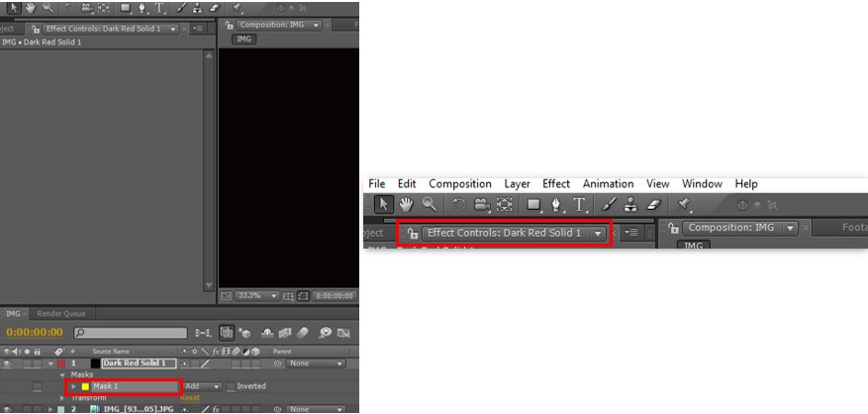
Task: Toggle Live Update button in the timeline
Action: (227, 333)
